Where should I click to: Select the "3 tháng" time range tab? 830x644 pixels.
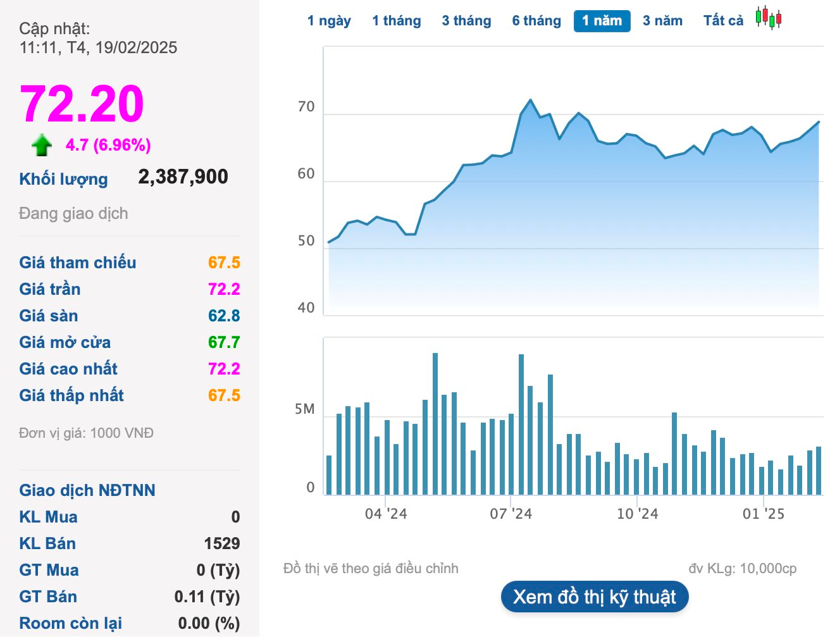466,21
